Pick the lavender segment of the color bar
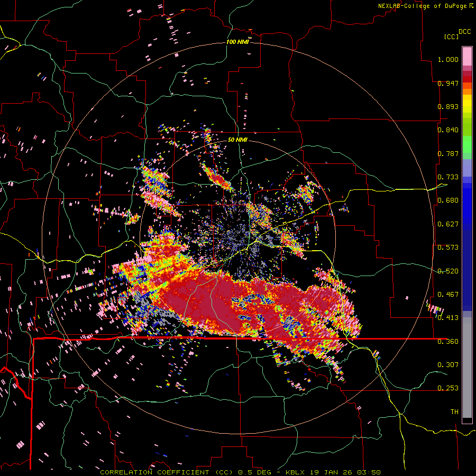The height and width of the screenshot is (476, 476). coord(467,168)
